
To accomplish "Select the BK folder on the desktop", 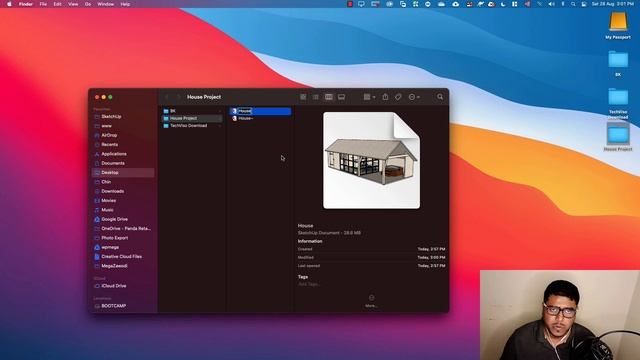I will pos(618,63).
